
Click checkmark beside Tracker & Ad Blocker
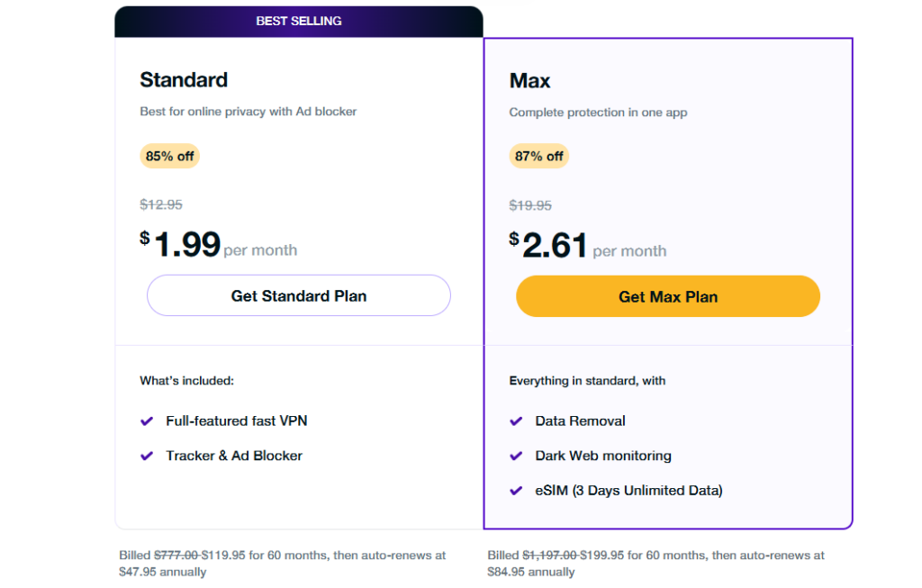coord(147,456)
